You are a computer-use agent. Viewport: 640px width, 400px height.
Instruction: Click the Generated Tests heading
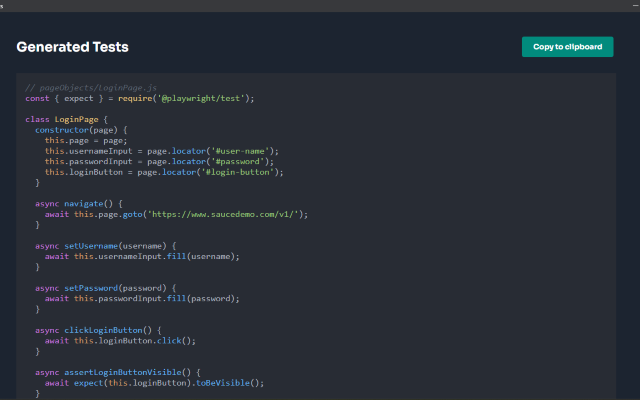72,47
